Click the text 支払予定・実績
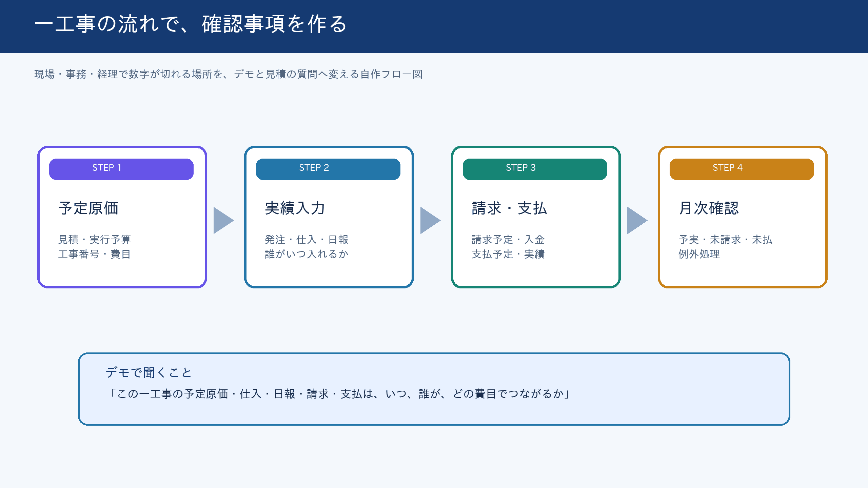The height and width of the screenshot is (488, 868). (508, 254)
